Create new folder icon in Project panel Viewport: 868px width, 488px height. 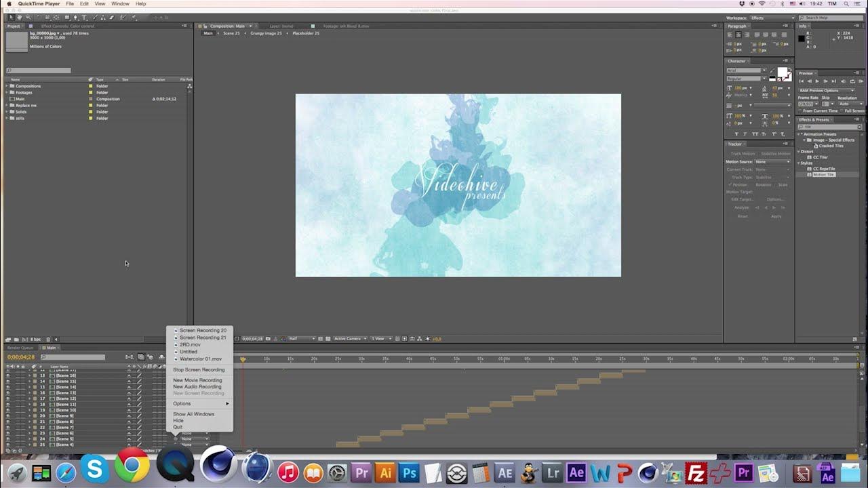click(x=16, y=340)
